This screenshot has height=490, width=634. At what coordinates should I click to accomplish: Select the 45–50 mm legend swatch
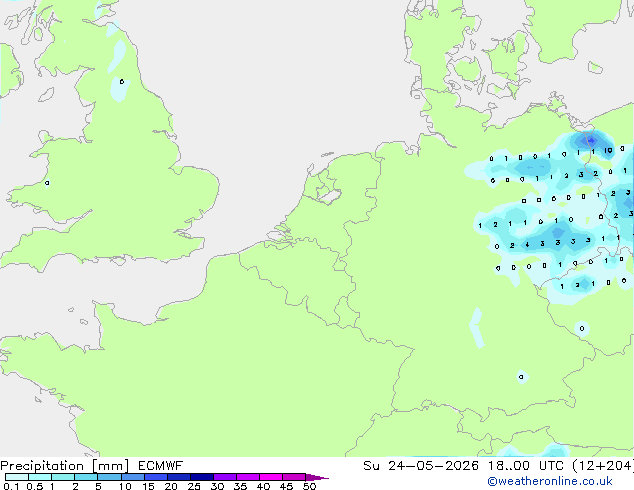pyautogui.click(x=294, y=477)
